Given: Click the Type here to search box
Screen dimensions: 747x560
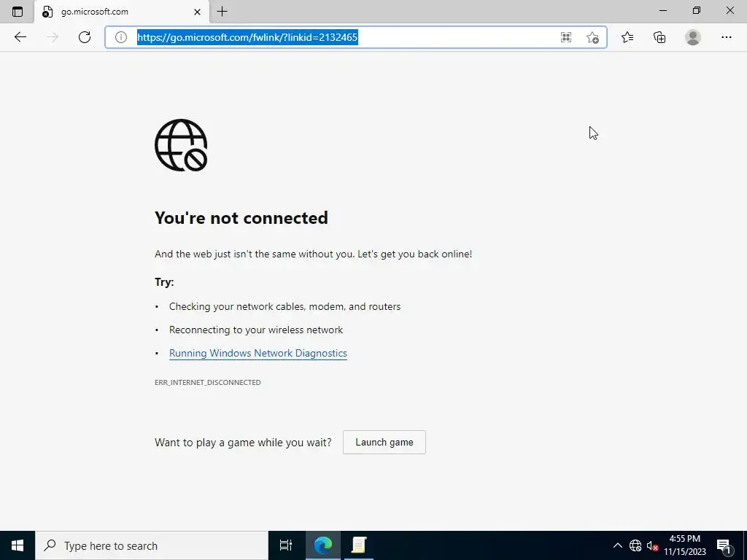Looking at the screenshot, I should [x=152, y=545].
